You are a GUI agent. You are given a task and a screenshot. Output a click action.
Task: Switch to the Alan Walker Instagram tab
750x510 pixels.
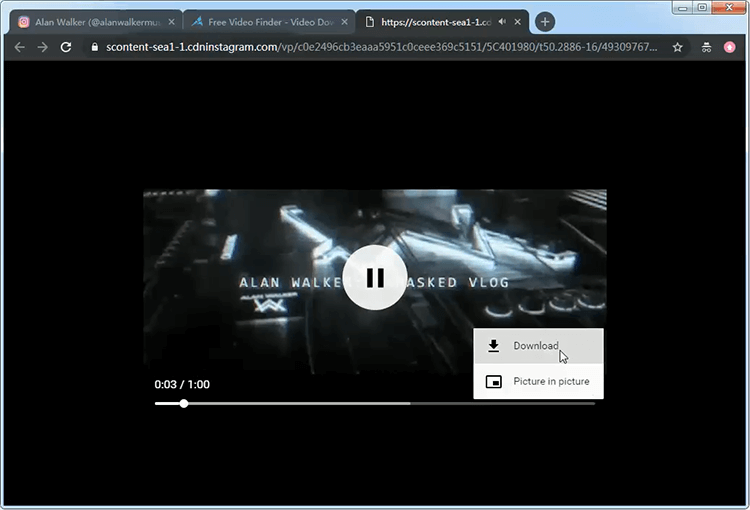click(96, 22)
